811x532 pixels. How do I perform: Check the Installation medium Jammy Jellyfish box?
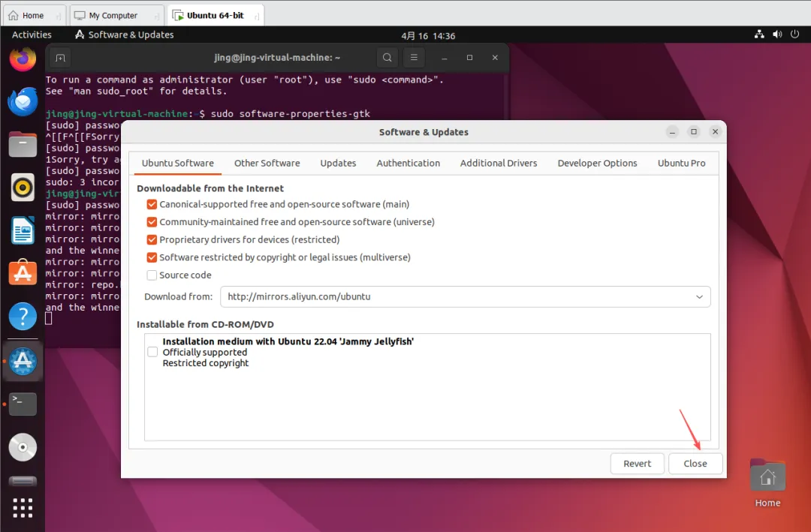[152, 352]
